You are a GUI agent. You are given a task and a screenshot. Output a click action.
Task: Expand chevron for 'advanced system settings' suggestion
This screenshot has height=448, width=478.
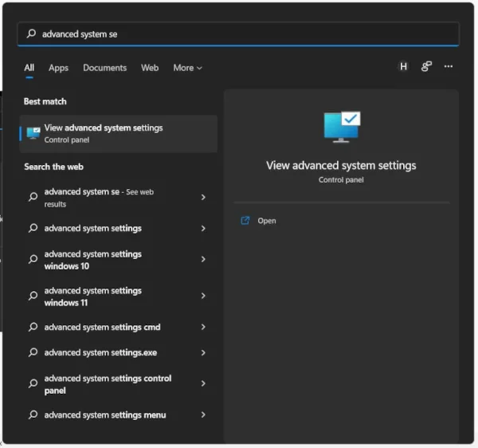203,229
